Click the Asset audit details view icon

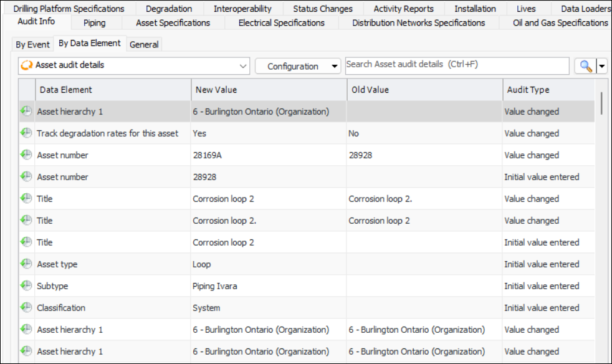(27, 65)
